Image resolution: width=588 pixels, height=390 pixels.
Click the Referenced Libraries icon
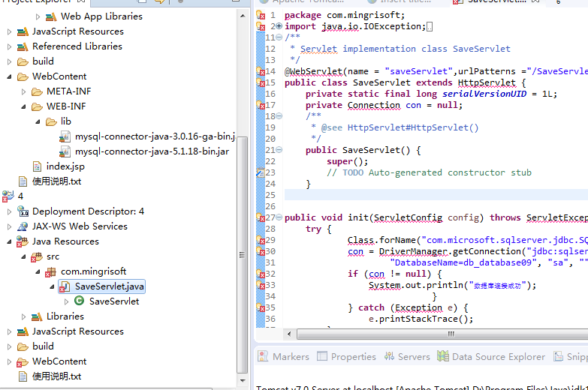point(23,46)
